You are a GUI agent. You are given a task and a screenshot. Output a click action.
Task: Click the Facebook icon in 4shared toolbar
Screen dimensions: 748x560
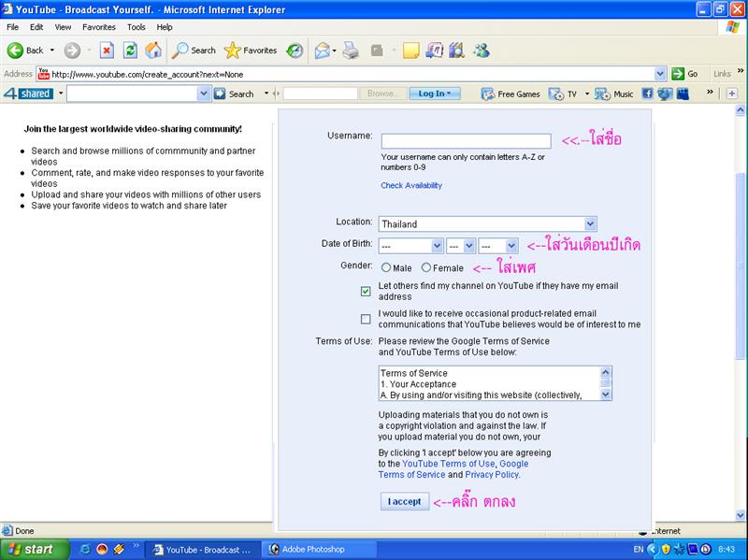pos(647,93)
